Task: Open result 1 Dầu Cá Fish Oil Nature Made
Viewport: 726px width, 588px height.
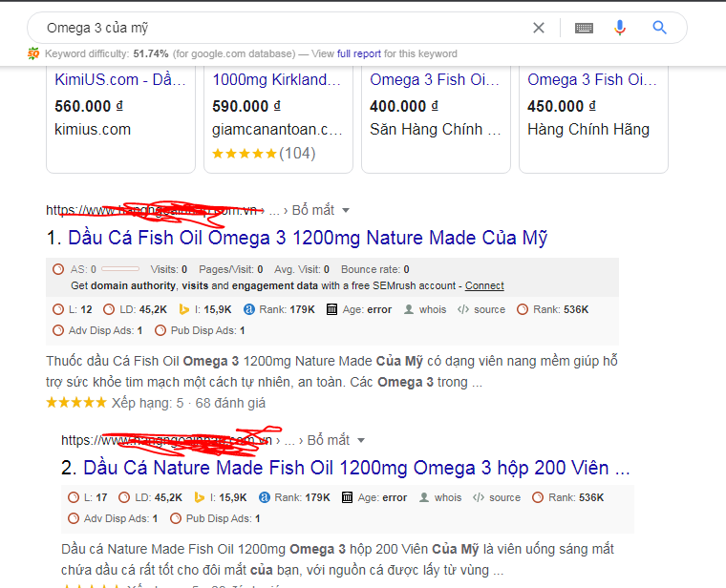Action: 308,238
